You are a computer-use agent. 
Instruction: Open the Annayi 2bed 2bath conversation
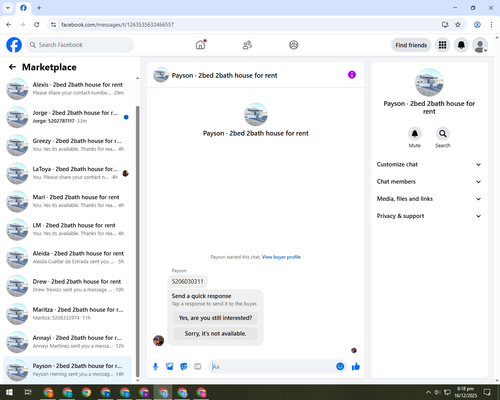click(67, 342)
